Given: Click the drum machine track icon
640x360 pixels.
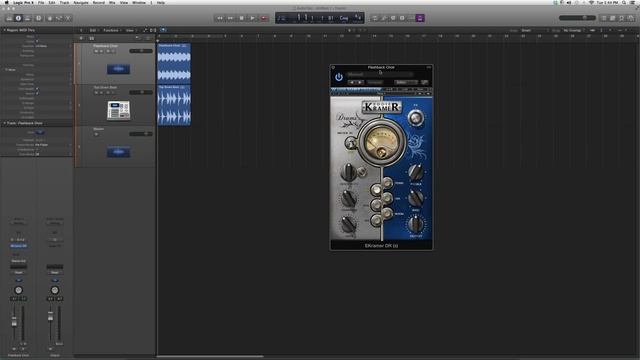Looking at the screenshot, I should click(118, 111).
